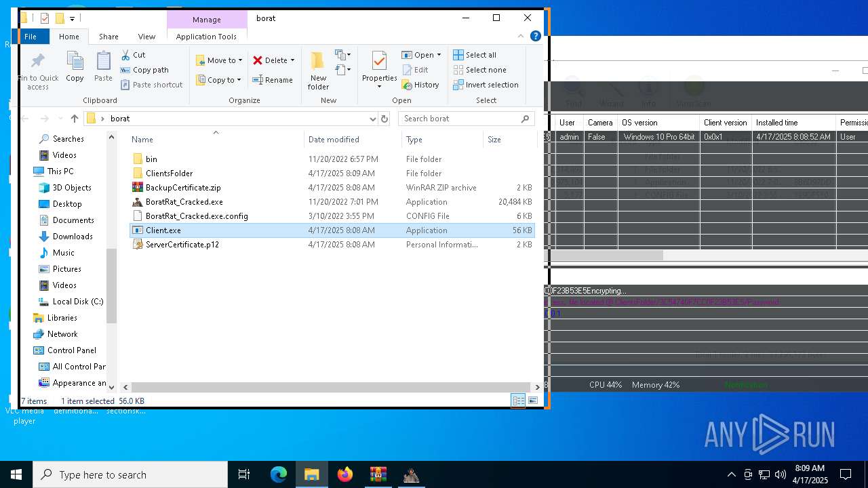This screenshot has height=488, width=868.
Task: Collapse the ribbon with chevron
Action: (x=521, y=37)
